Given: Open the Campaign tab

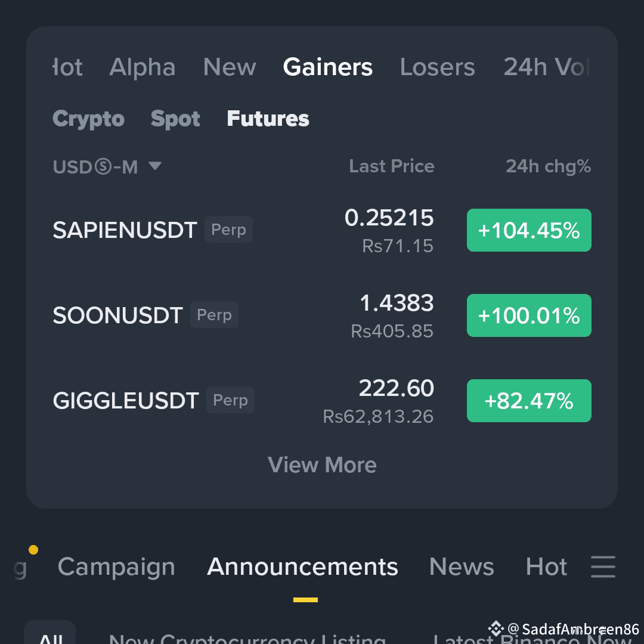Looking at the screenshot, I should point(116,567).
